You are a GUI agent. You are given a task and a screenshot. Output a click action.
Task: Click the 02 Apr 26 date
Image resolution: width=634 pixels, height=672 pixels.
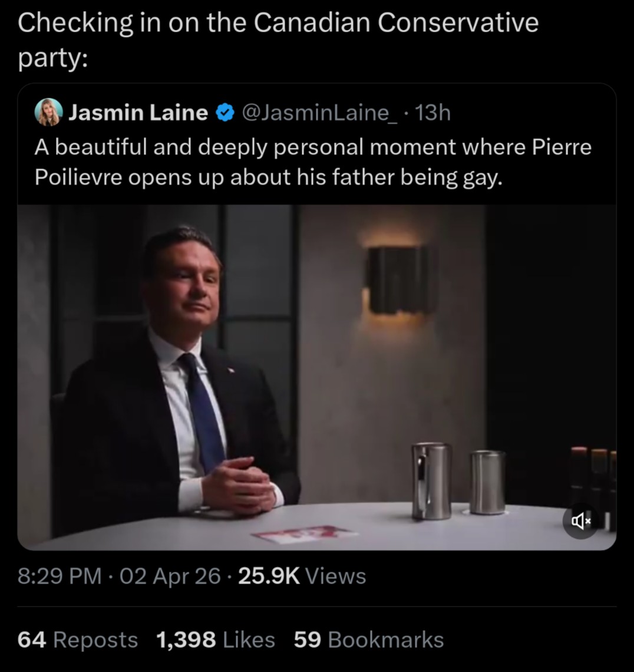(170, 576)
